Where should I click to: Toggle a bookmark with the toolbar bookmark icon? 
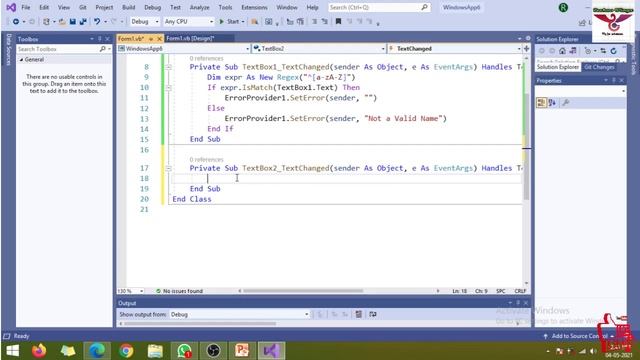[338, 22]
